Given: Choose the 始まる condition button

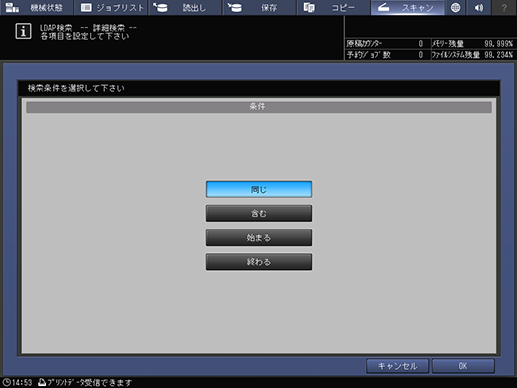Looking at the screenshot, I should [x=259, y=238].
